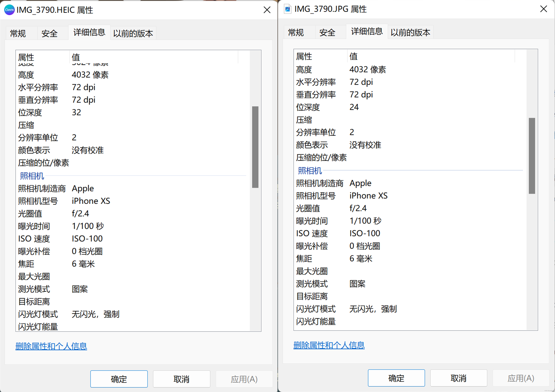Close the IMG_3790.JPG properties window
The width and height of the screenshot is (555, 392).
(x=544, y=9)
